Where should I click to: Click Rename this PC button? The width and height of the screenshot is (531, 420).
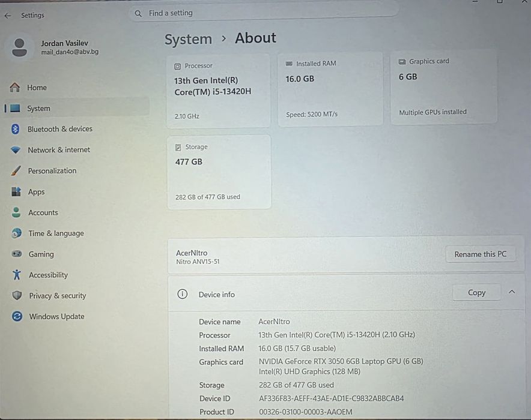point(480,254)
